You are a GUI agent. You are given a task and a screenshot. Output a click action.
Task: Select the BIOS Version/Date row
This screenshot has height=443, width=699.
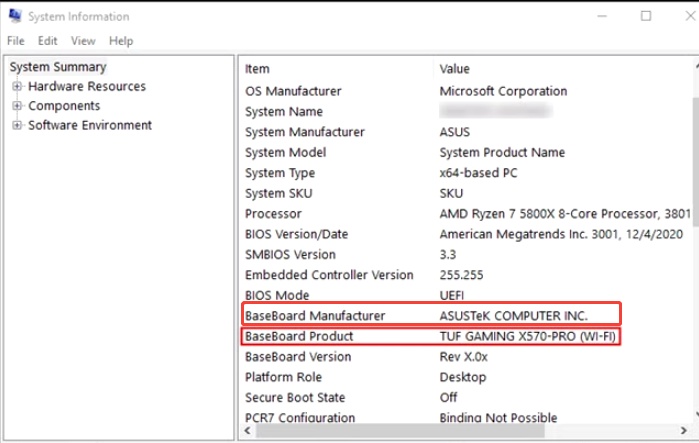coord(467,234)
